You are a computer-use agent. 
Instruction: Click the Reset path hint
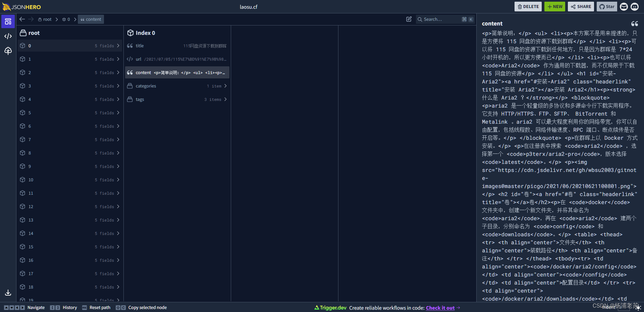point(96,307)
